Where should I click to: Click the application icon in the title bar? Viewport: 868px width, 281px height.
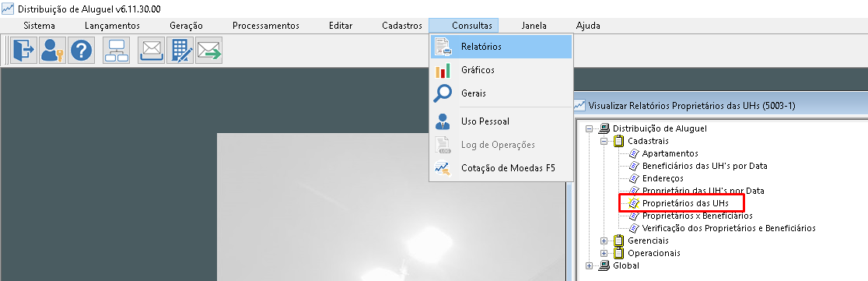click(8, 9)
